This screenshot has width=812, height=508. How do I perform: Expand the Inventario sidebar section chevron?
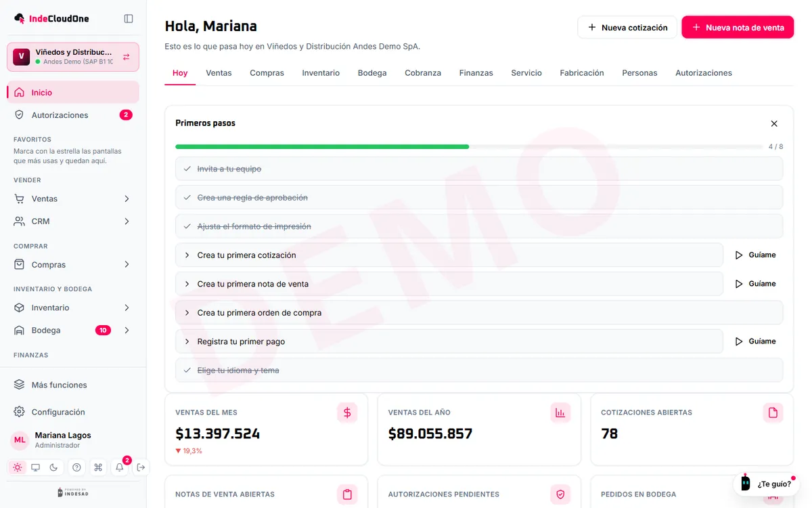tap(127, 308)
